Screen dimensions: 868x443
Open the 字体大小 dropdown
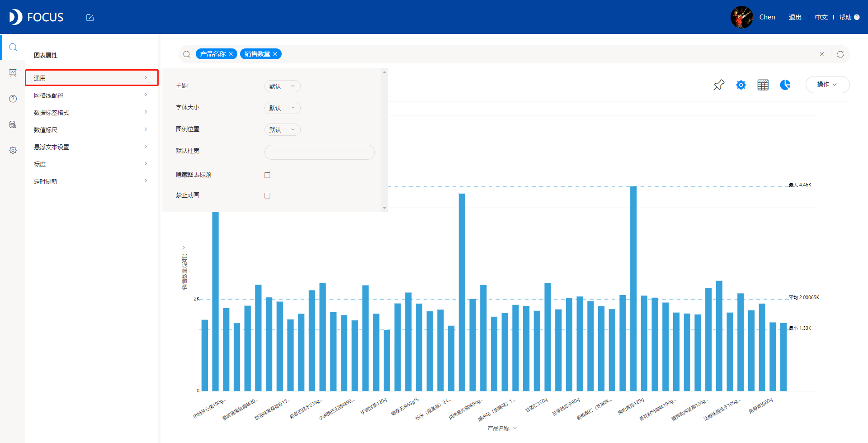click(x=282, y=108)
